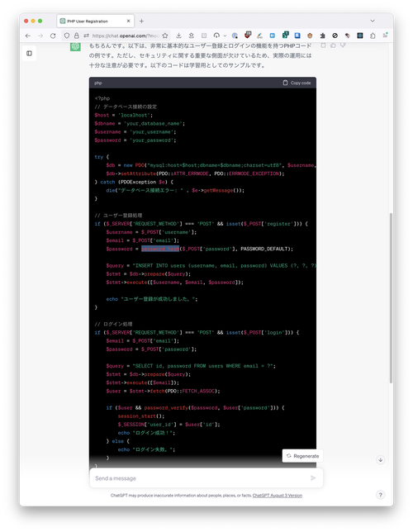Send the message with the arrow icon
The height and width of the screenshot is (532, 413).
(x=313, y=478)
